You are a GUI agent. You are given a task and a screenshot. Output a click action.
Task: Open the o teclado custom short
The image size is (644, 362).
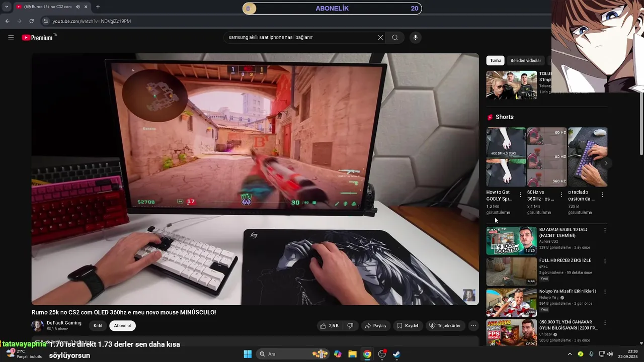pos(587,157)
